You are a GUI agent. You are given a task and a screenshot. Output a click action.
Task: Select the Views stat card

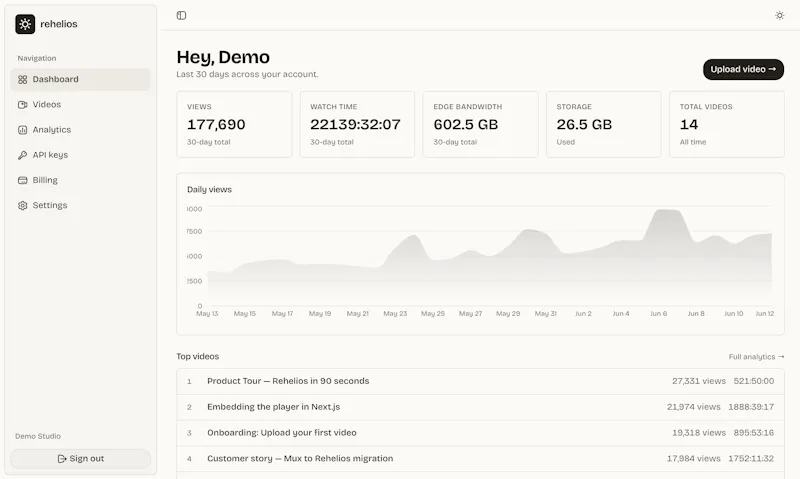(x=234, y=124)
